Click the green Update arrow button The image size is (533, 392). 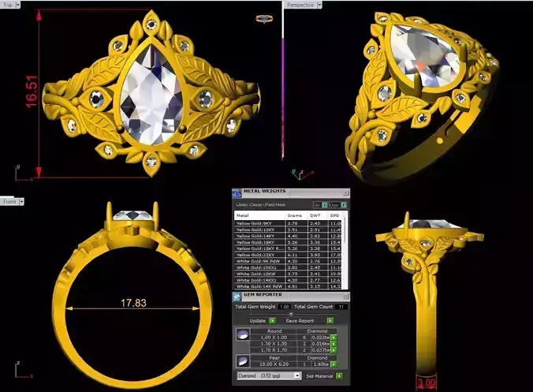(x=272, y=320)
